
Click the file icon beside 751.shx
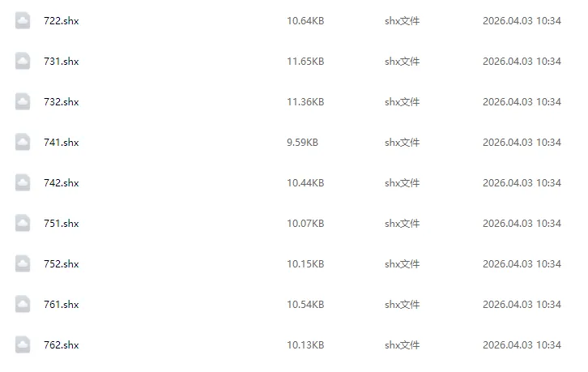[23, 224]
